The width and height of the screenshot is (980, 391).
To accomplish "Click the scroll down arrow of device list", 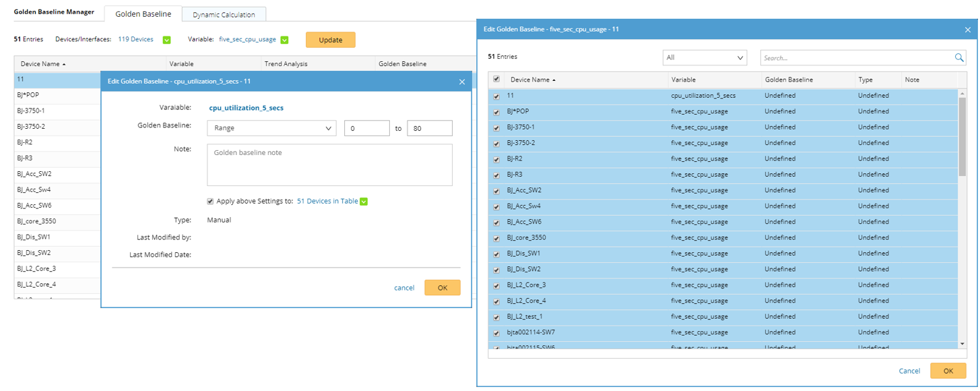I will tap(962, 344).
